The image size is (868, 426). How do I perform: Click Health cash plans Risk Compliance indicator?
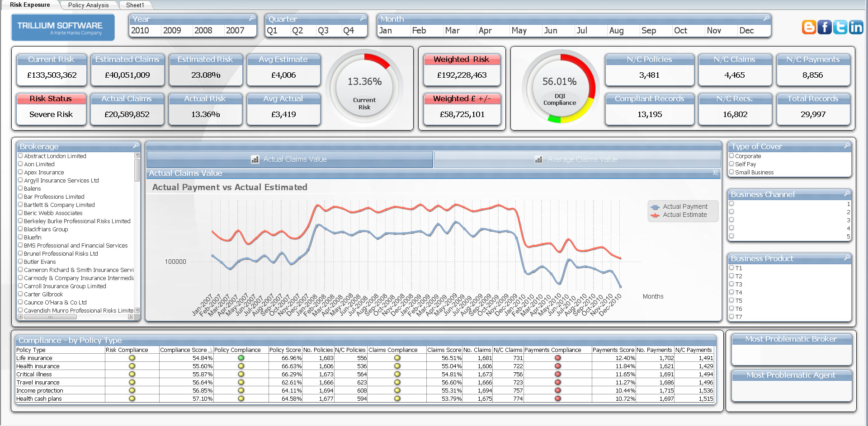tap(132, 398)
